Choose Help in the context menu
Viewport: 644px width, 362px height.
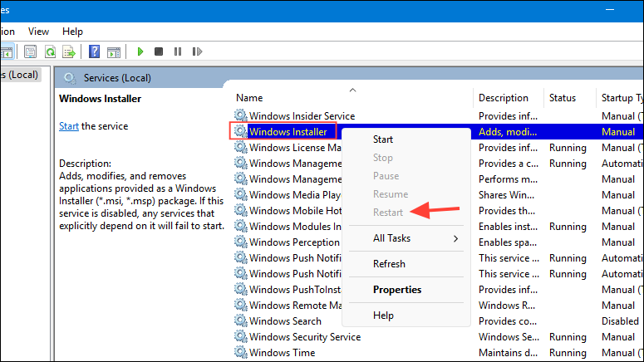[383, 316]
